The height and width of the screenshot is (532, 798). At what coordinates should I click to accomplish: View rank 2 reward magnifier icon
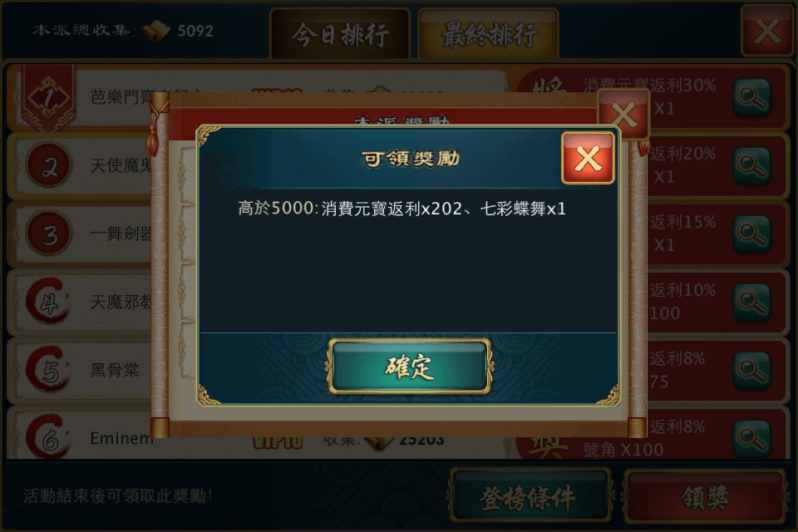click(x=751, y=165)
